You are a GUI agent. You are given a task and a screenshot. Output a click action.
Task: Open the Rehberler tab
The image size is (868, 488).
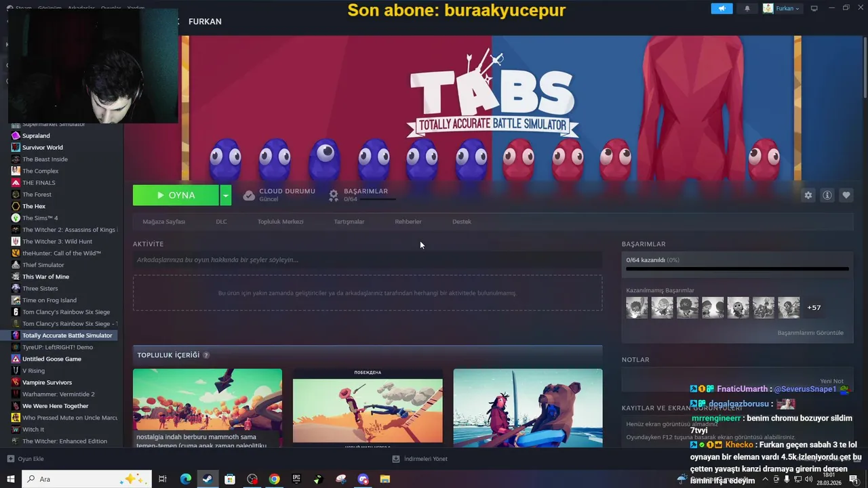click(408, 222)
